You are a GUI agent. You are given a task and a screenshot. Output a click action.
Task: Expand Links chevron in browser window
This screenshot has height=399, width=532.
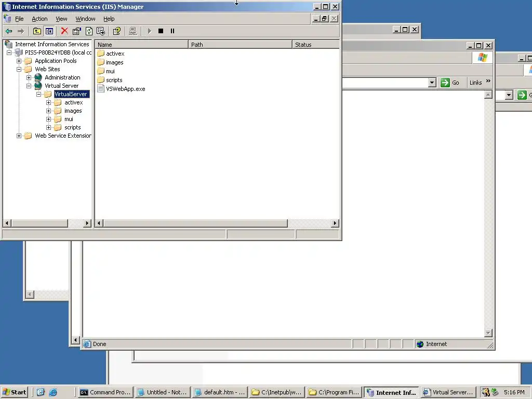pos(488,81)
